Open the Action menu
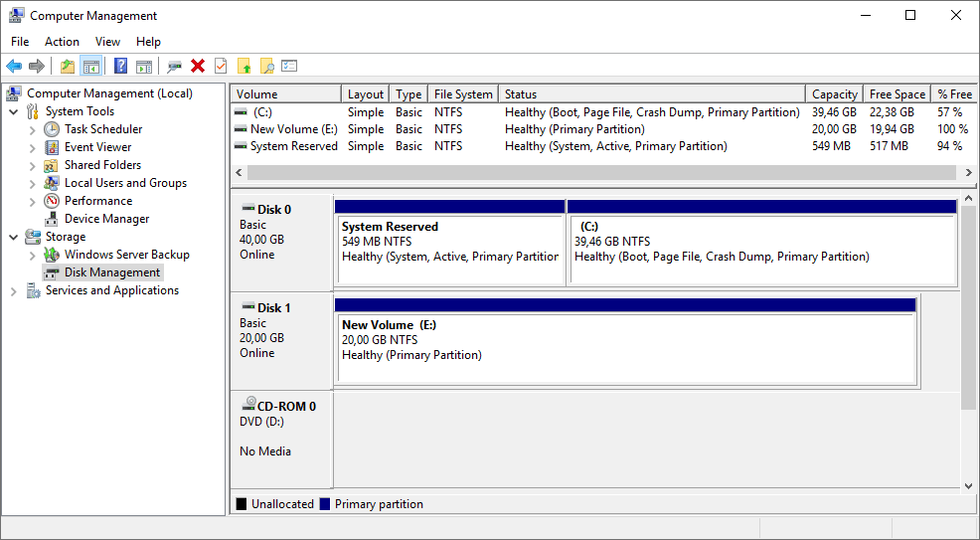Image resolution: width=980 pixels, height=540 pixels. coord(62,42)
